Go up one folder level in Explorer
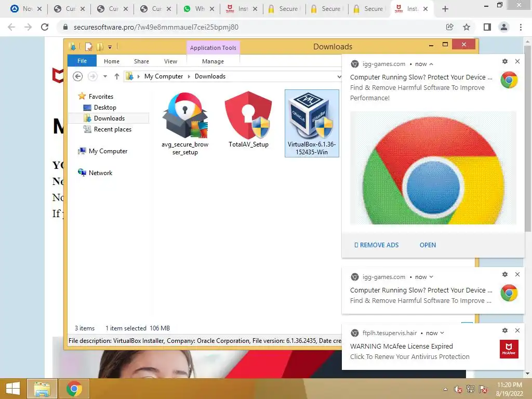532x399 pixels. (x=117, y=76)
